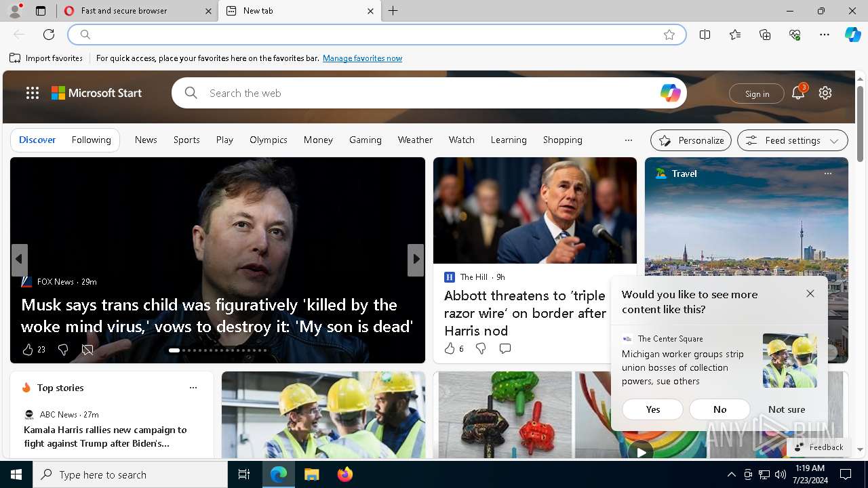868x488 pixels.
Task: Refresh the current page
Action: pos(49,35)
